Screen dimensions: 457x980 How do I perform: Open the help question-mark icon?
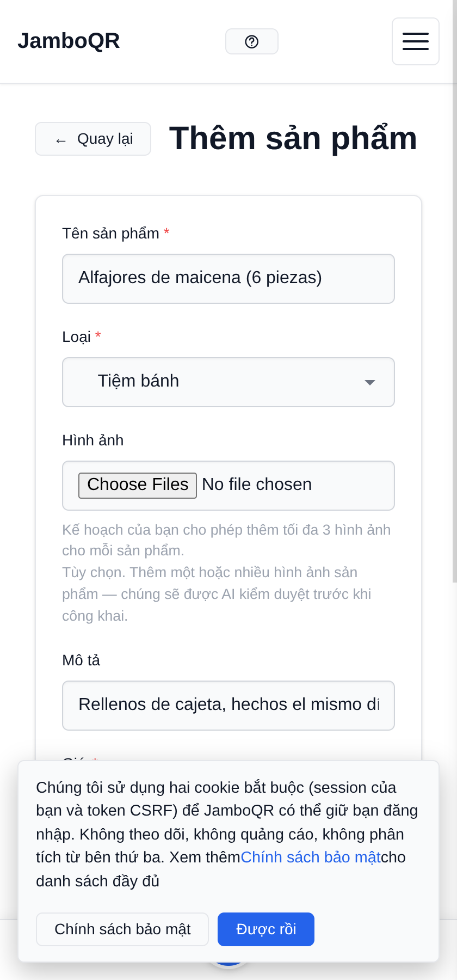point(252,41)
